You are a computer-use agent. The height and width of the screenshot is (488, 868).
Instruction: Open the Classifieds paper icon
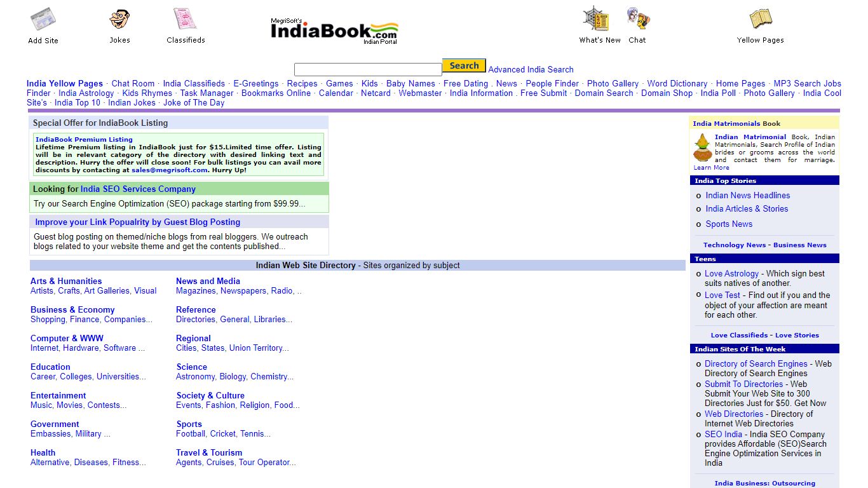pyautogui.click(x=186, y=19)
